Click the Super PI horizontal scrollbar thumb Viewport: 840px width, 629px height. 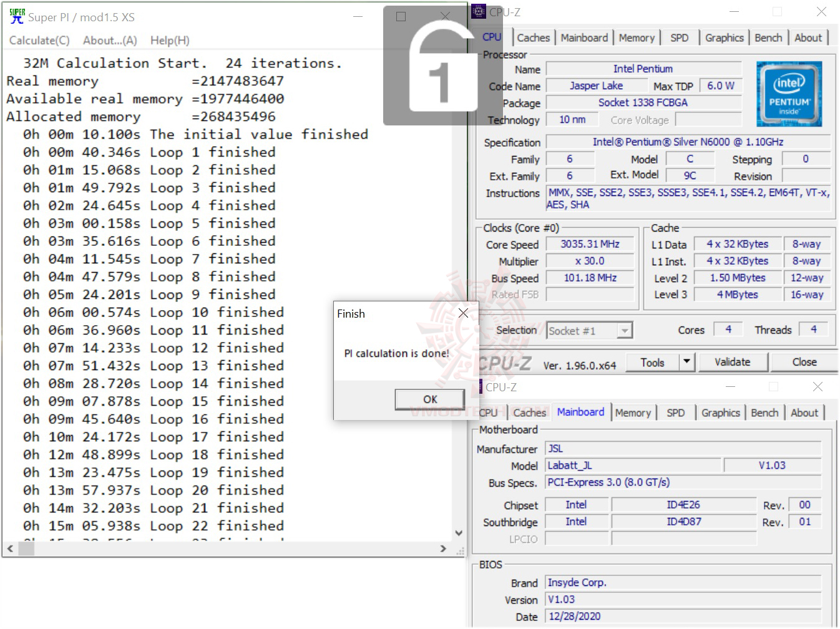click(26, 549)
